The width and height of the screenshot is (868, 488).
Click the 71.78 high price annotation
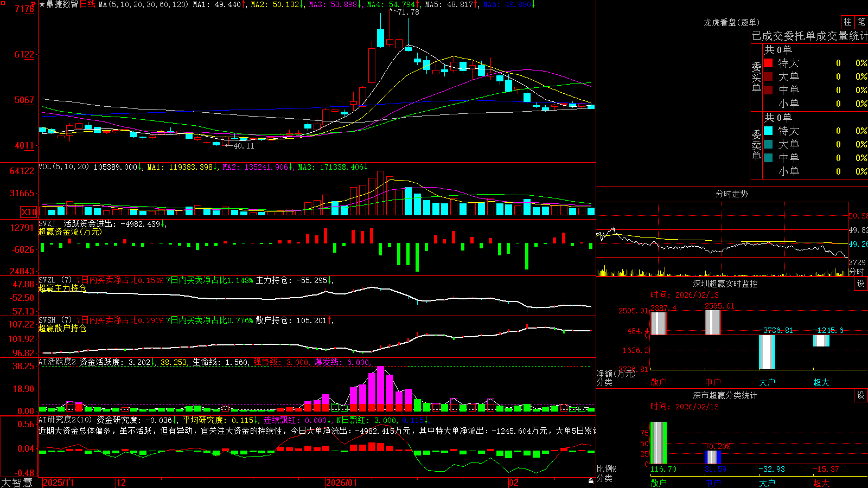(x=409, y=12)
